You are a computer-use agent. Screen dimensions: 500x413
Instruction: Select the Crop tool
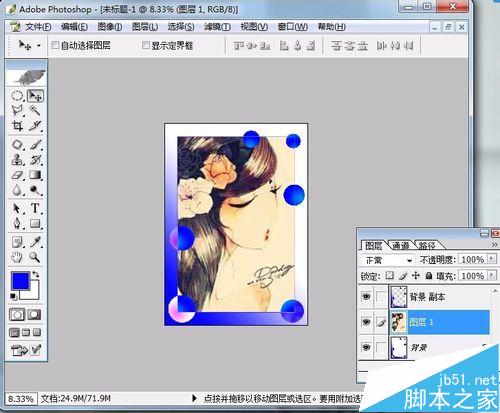pyautogui.click(x=17, y=126)
